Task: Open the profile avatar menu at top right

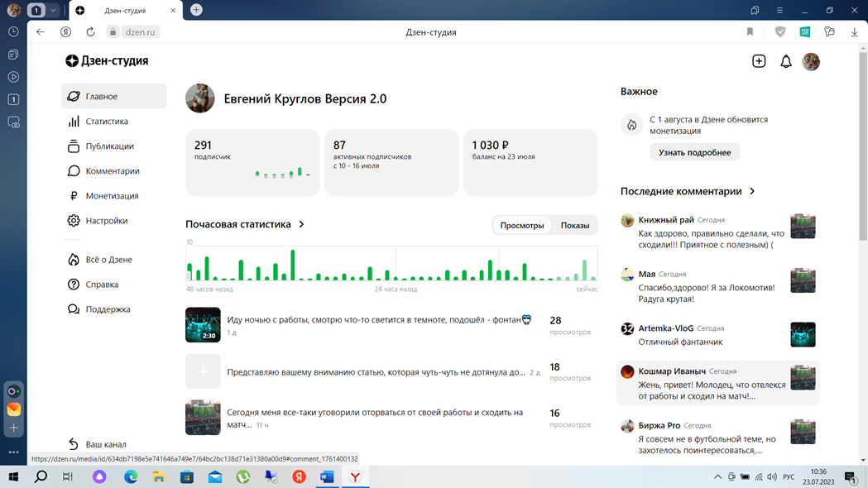Action: pos(811,61)
